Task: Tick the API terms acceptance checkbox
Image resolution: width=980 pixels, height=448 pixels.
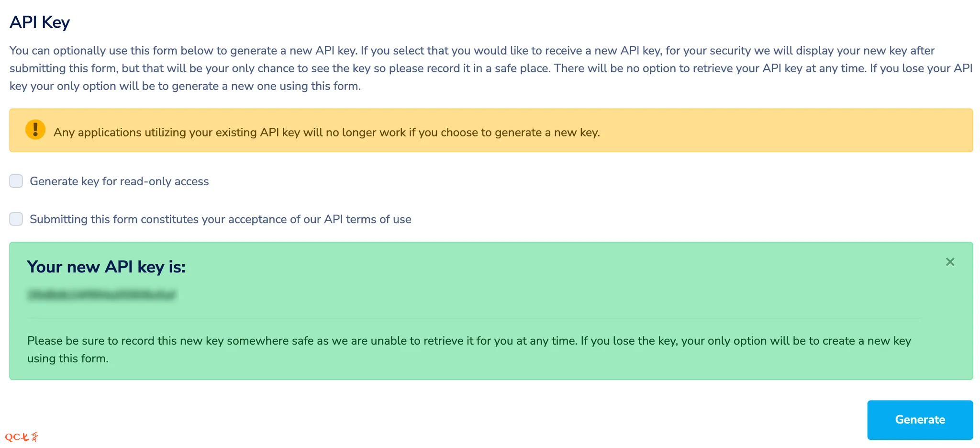Action: point(16,219)
